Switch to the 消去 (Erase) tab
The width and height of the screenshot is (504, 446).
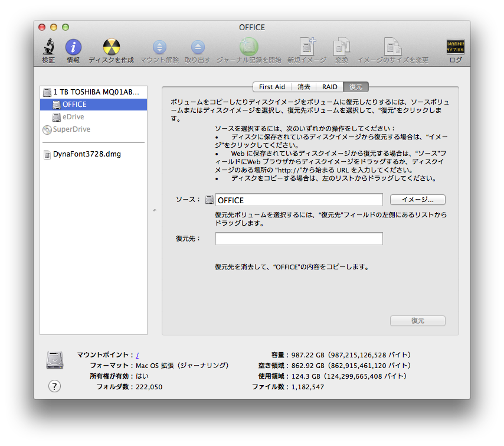(x=304, y=87)
